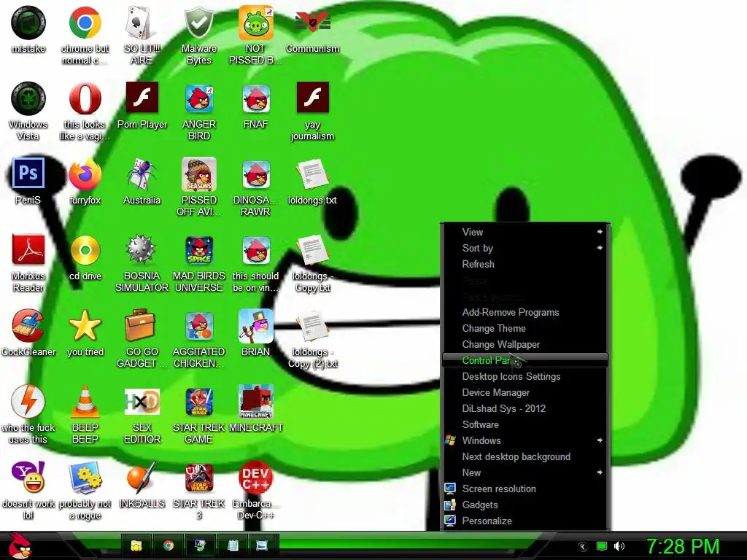
Task: Expand the Windows submenu entry
Action: coord(525,440)
